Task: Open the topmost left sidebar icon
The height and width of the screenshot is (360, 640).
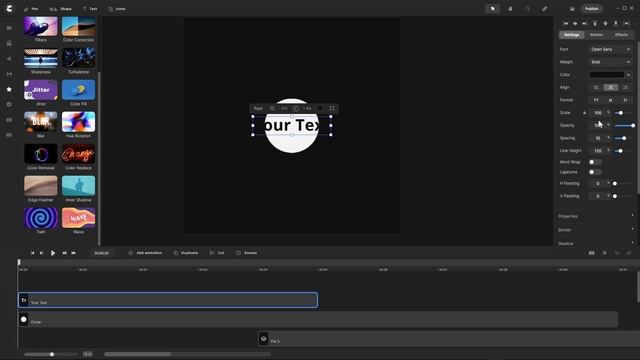Action: (x=9, y=28)
